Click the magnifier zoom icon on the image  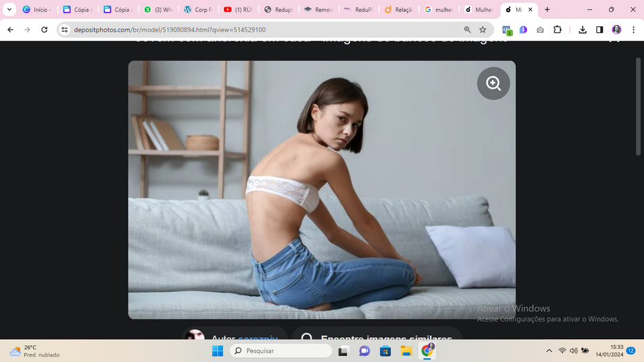point(493,83)
